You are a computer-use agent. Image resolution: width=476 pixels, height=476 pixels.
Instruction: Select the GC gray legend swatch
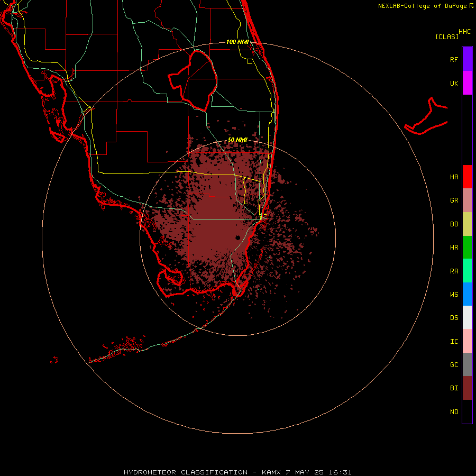click(x=467, y=364)
